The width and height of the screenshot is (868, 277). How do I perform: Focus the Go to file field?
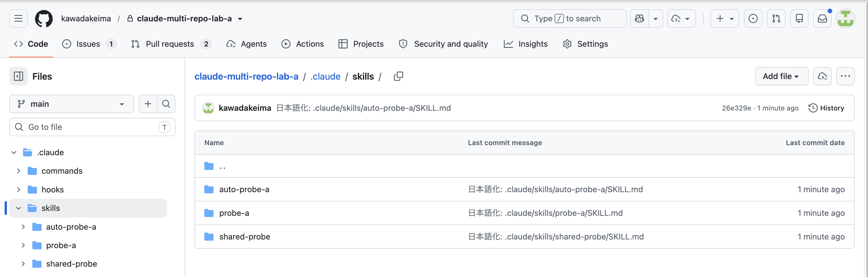[x=92, y=127]
